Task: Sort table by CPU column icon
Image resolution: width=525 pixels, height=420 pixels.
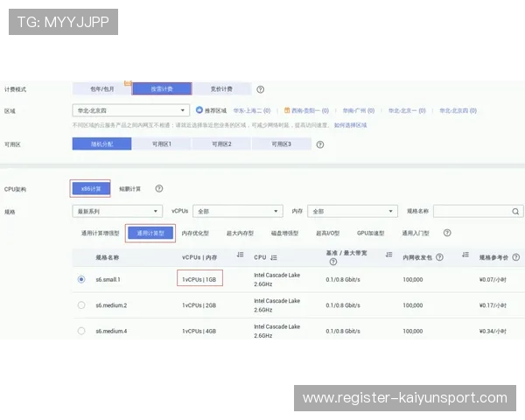Action: point(274,257)
